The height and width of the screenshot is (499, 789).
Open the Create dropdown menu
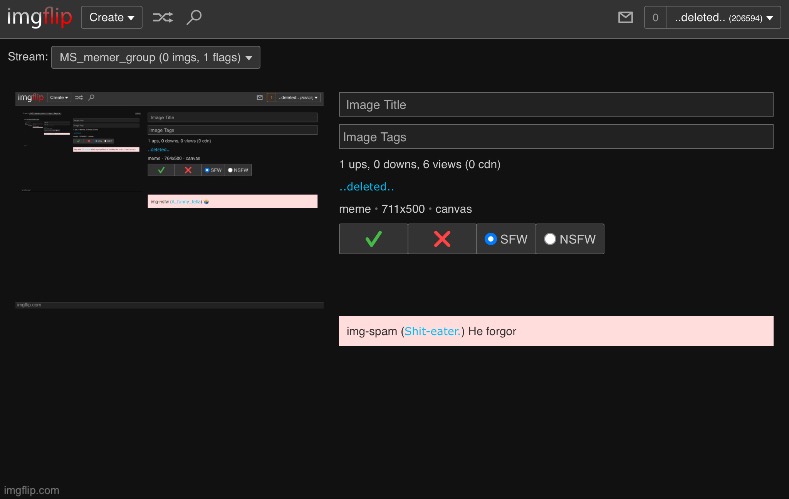pos(111,17)
